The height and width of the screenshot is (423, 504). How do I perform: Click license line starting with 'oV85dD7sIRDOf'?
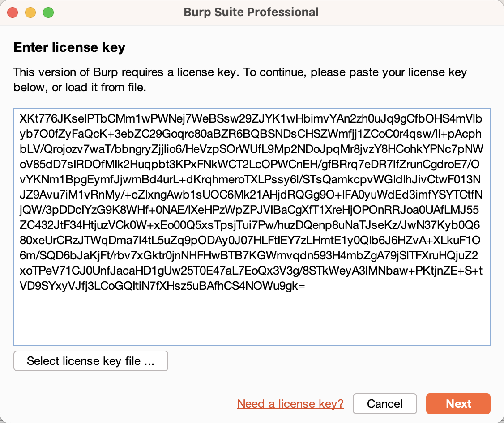250,164
